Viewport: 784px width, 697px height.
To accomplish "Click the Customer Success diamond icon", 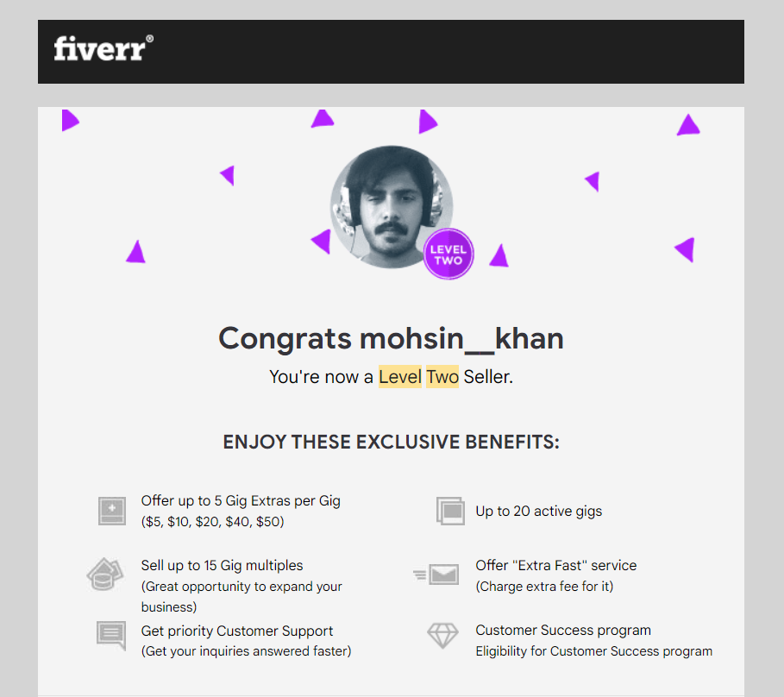I will (x=442, y=636).
